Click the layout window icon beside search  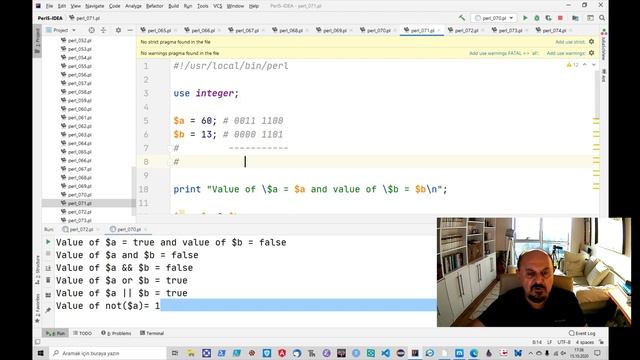tap(590, 18)
